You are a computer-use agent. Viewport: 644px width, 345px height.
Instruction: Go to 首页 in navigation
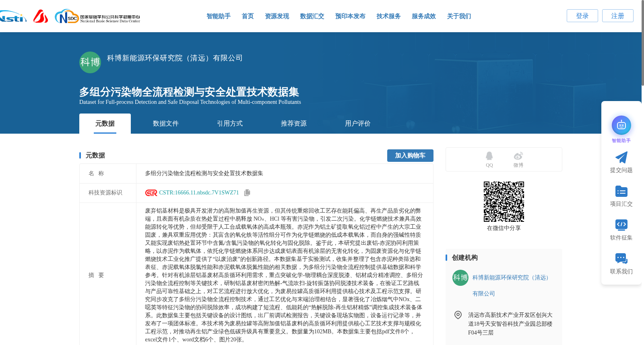click(x=248, y=16)
